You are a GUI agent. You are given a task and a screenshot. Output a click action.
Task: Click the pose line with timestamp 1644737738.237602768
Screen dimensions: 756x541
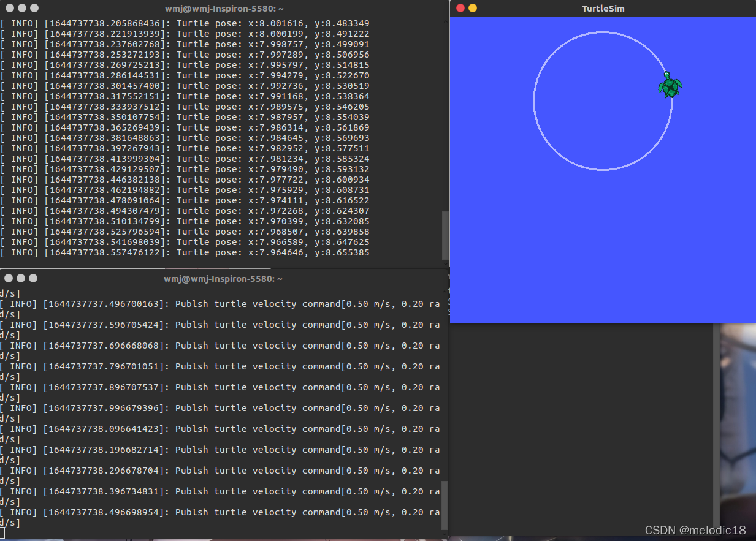[x=185, y=44]
